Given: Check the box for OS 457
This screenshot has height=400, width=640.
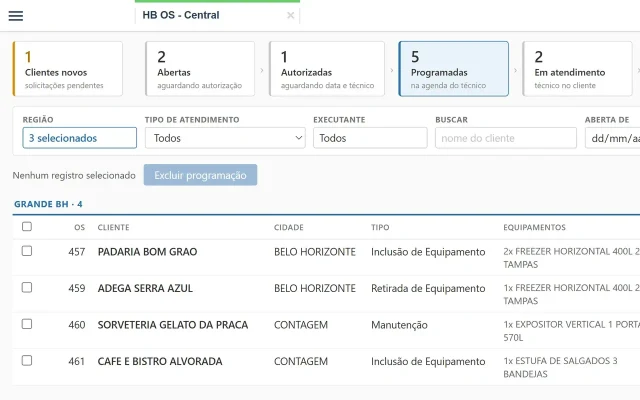Looking at the screenshot, I should pos(27,251).
